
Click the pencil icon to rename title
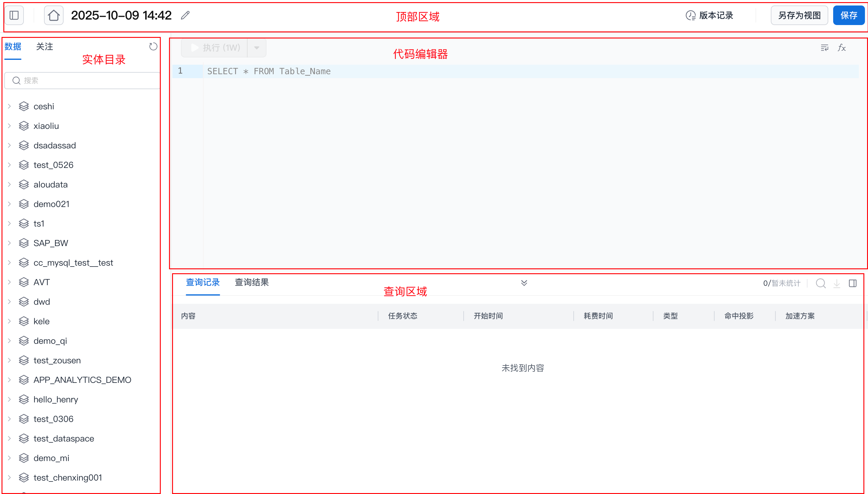click(185, 15)
